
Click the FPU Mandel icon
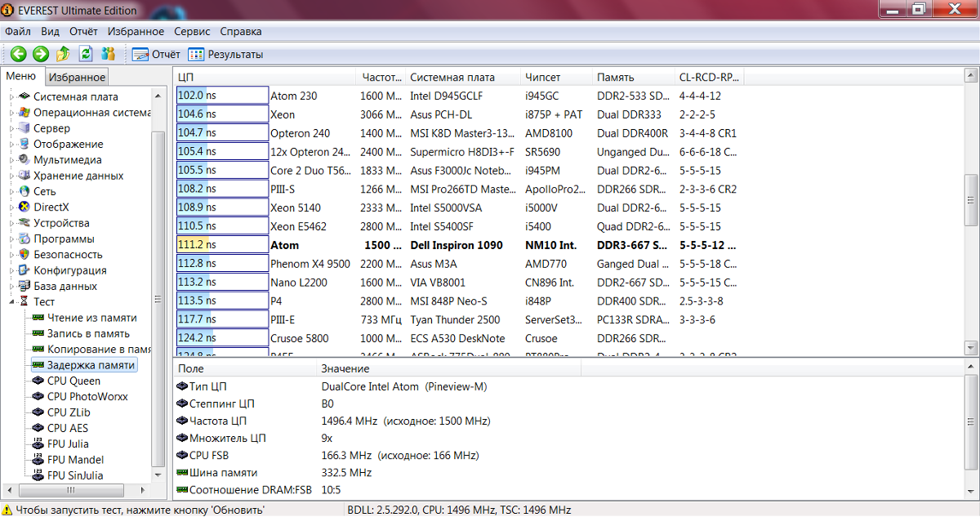tap(38, 460)
